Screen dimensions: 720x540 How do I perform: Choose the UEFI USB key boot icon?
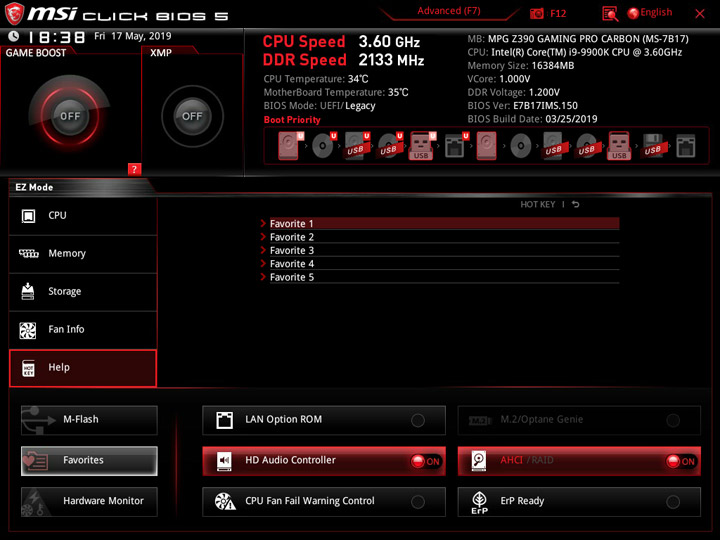[422, 146]
